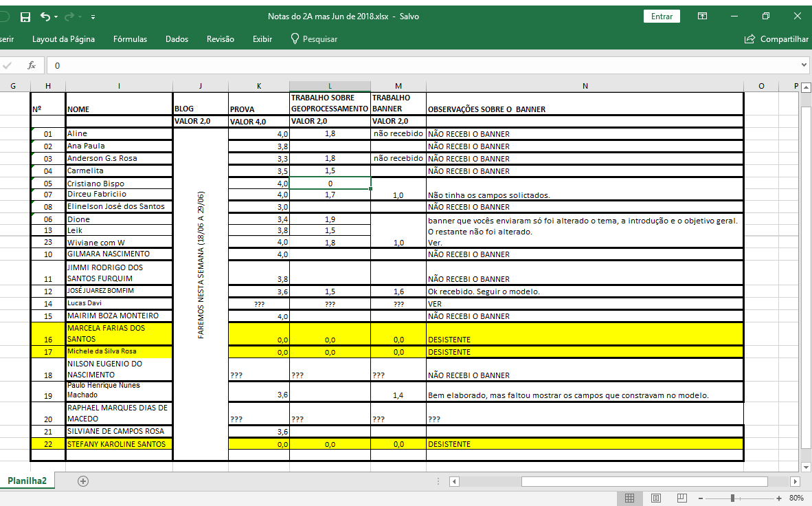
Task: Click the zoom in plus icon
Action: point(778,498)
